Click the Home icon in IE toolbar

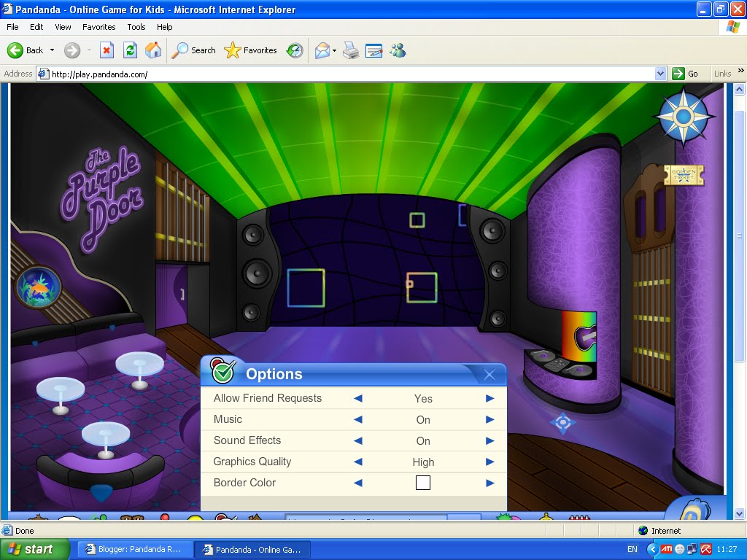(x=153, y=50)
